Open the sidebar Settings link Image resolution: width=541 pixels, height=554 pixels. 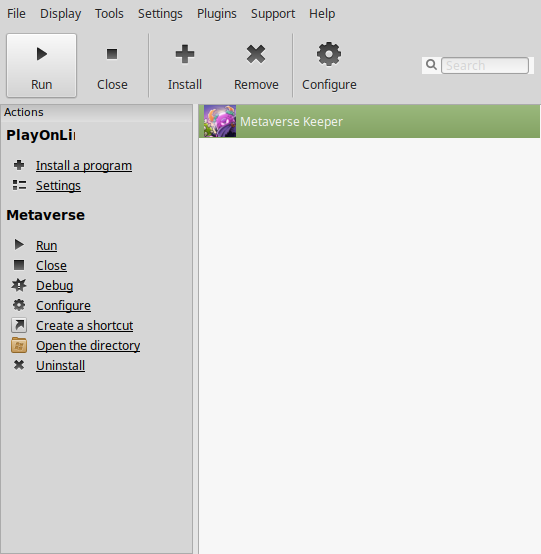(58, 185)
